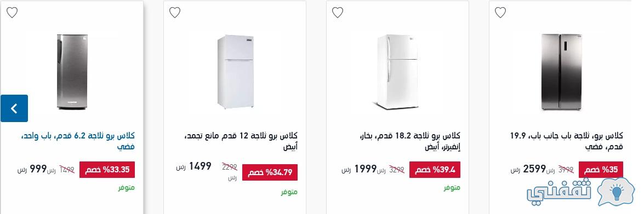Screen dimensions: 644x214
Task: Click متوفر status under 18.2 ft fridge
Action: 452,188
